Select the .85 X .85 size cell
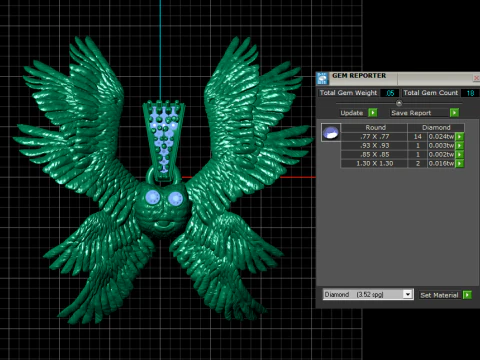This screenshot has height=360, width=480. pyautogui.click(x=375, y=155)
